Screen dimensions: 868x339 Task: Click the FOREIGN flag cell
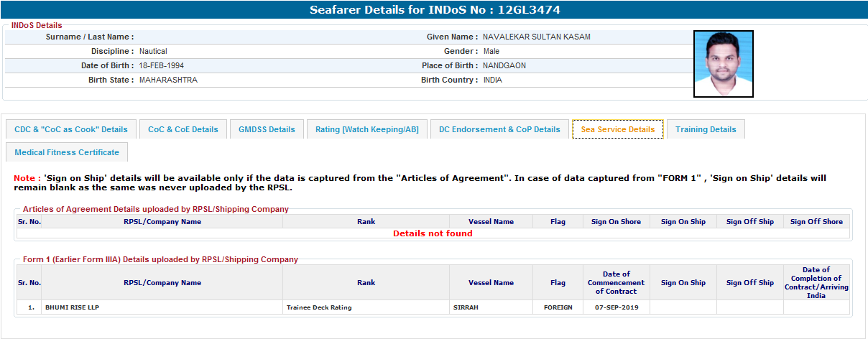click(558, 307)
